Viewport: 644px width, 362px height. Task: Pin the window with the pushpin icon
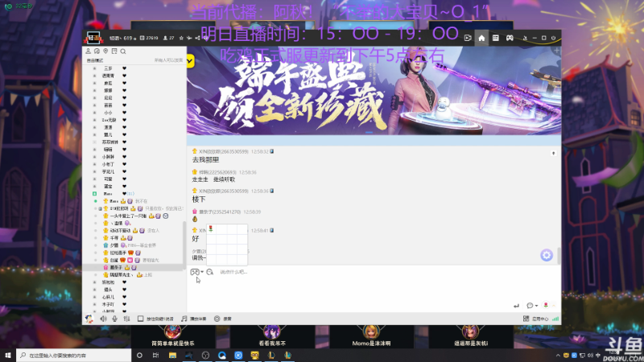pyautogui.click(x=525, y=38)
